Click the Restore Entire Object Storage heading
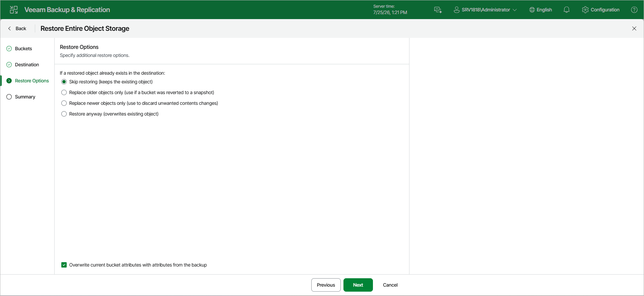644x296 pixels. (x=85, y=28)
